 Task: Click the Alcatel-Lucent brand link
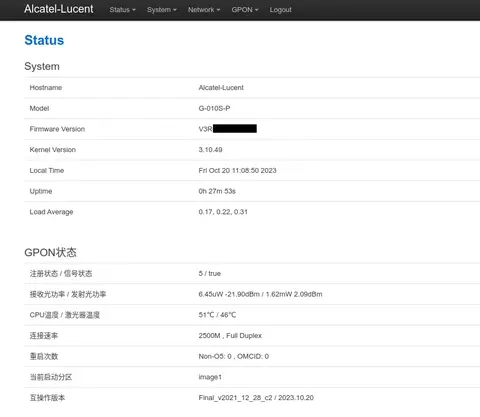coord(59,9)
